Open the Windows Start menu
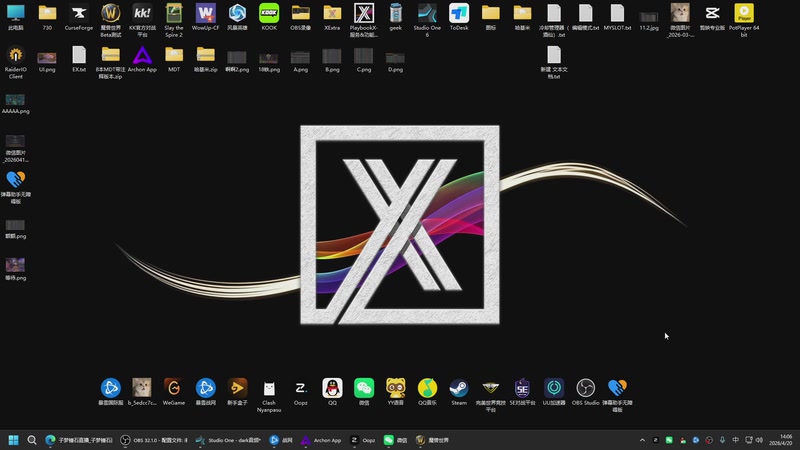 pyautogui.click(x=14, y=440)
